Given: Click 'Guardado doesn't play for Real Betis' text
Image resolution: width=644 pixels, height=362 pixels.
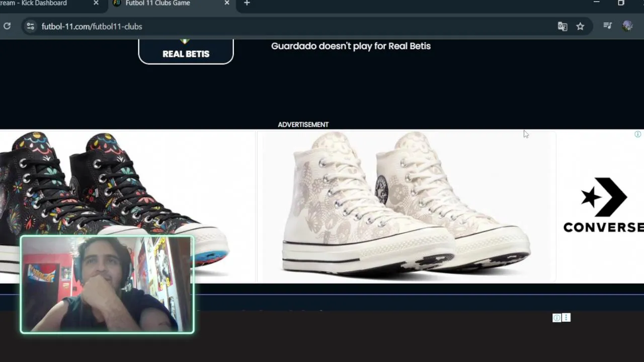Looking at the screenshot, I should (x=351, y=46).
